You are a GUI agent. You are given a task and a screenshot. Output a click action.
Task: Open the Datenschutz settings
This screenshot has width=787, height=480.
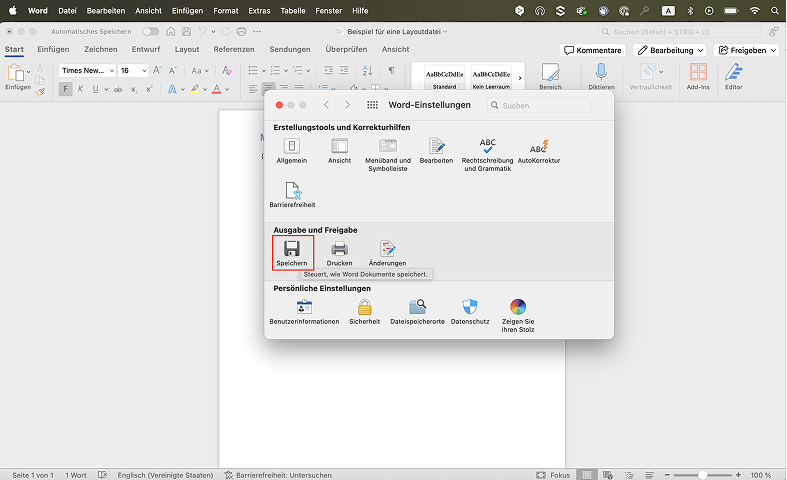pyautogui.click(x=470, y=311)
